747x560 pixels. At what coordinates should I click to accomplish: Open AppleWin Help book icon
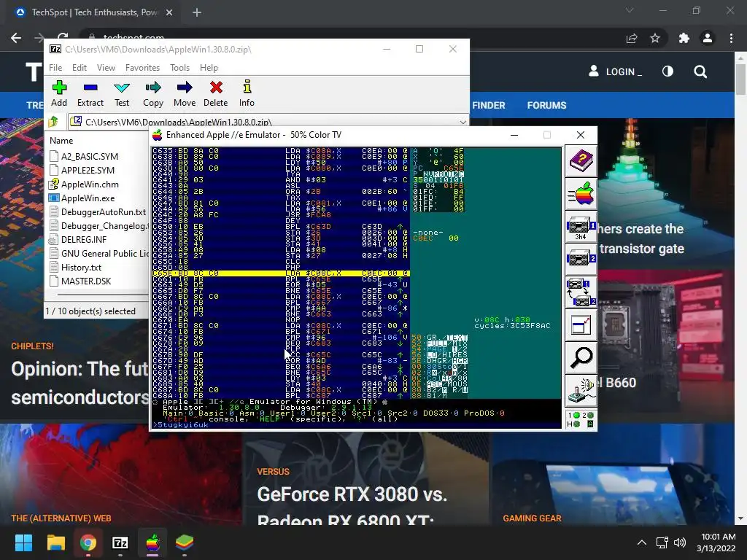pyautogui.click(x=581, y=161)
